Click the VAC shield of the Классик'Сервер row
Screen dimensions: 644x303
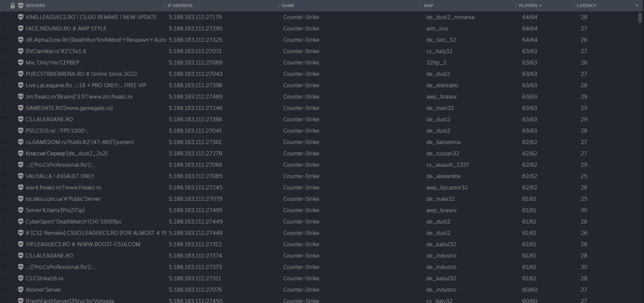click(x=21, y=153)
